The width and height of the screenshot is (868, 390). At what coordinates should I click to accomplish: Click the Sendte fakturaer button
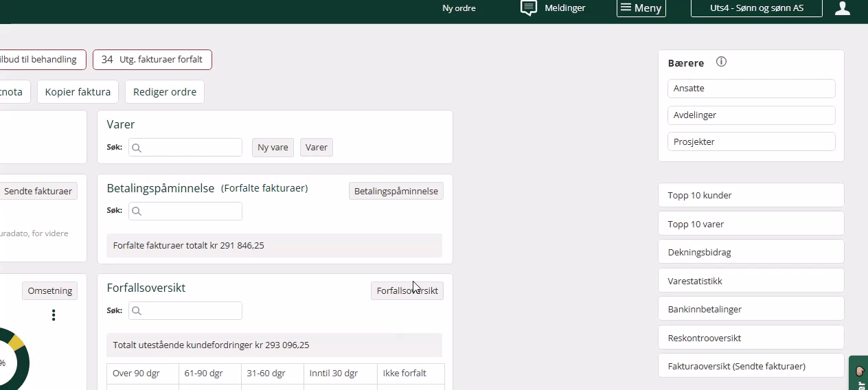pyautogui.click(x=38, y=191)
